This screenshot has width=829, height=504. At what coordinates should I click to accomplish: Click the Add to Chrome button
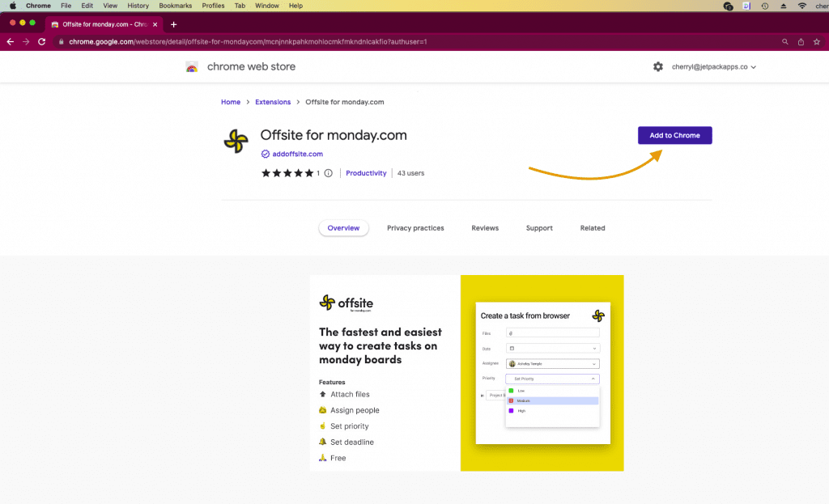click(x=674, y=135)
